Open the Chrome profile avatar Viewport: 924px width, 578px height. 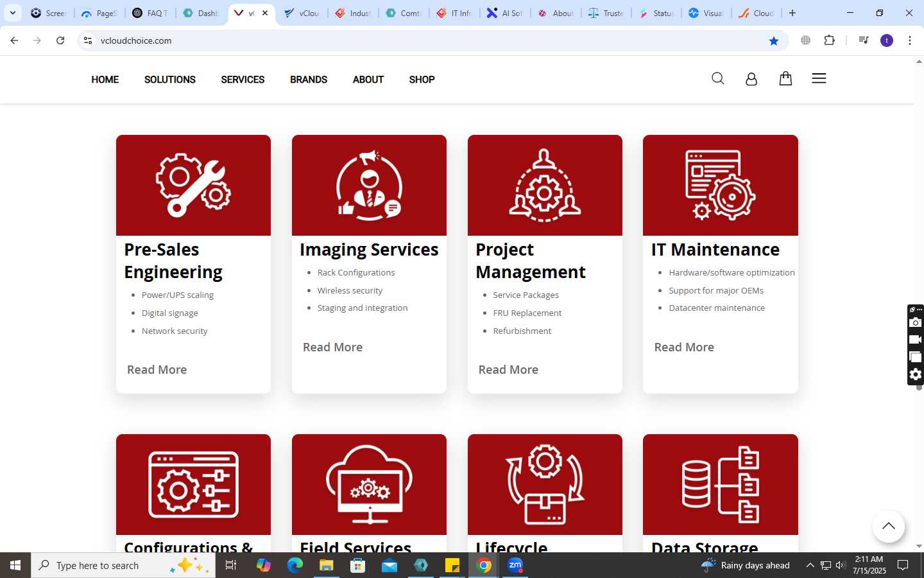887,40
